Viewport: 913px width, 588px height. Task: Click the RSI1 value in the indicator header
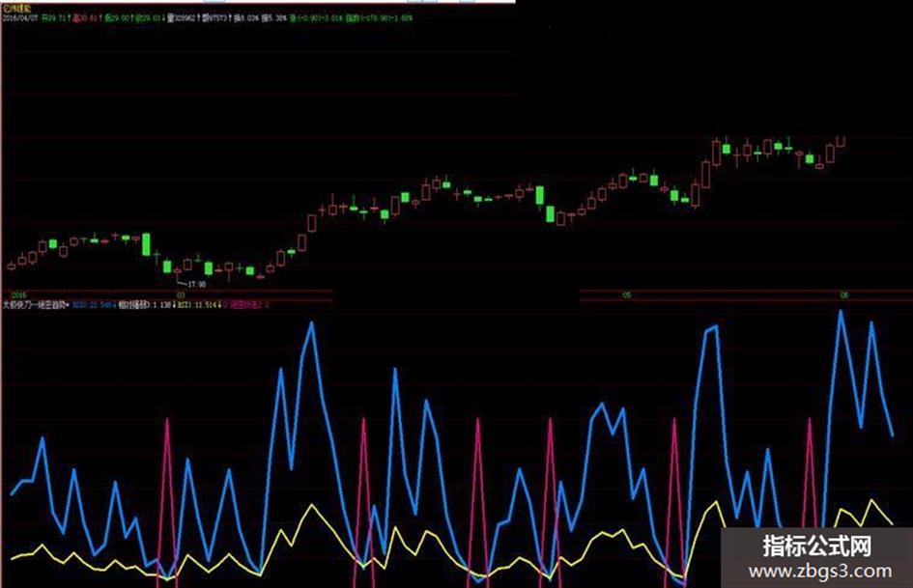click(199, 304)
